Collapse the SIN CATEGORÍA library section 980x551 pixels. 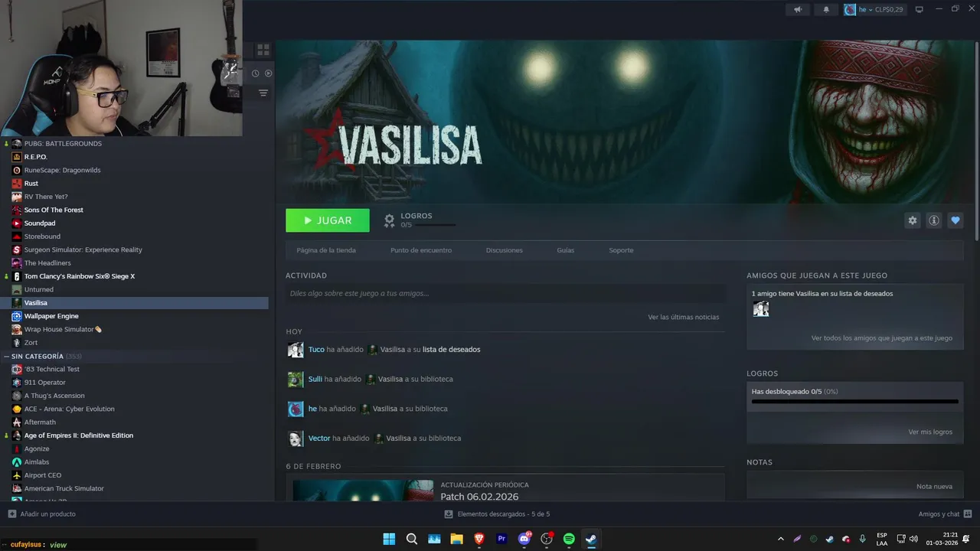pyautogui.click(x=7, y=357)
